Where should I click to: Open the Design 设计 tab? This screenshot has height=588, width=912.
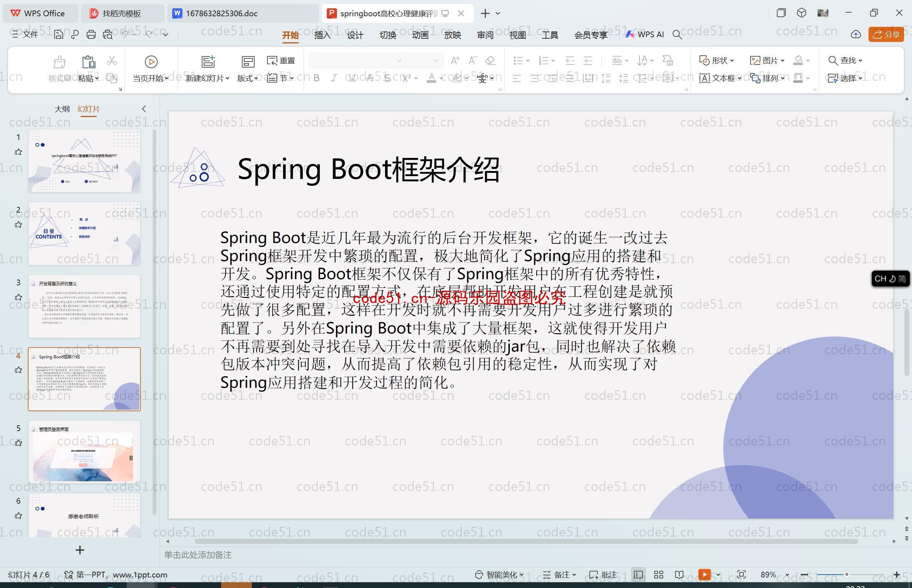(x=355, y=35)
